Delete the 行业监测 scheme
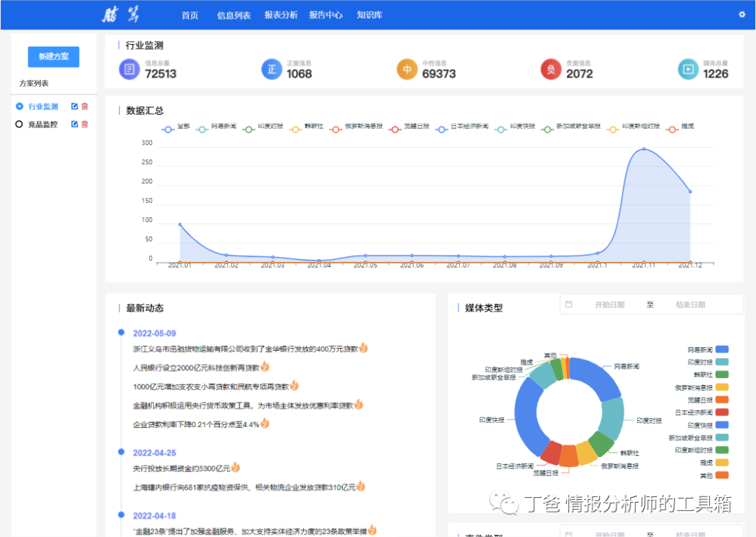This screenshot has width=756, height=537. [85, 106]
